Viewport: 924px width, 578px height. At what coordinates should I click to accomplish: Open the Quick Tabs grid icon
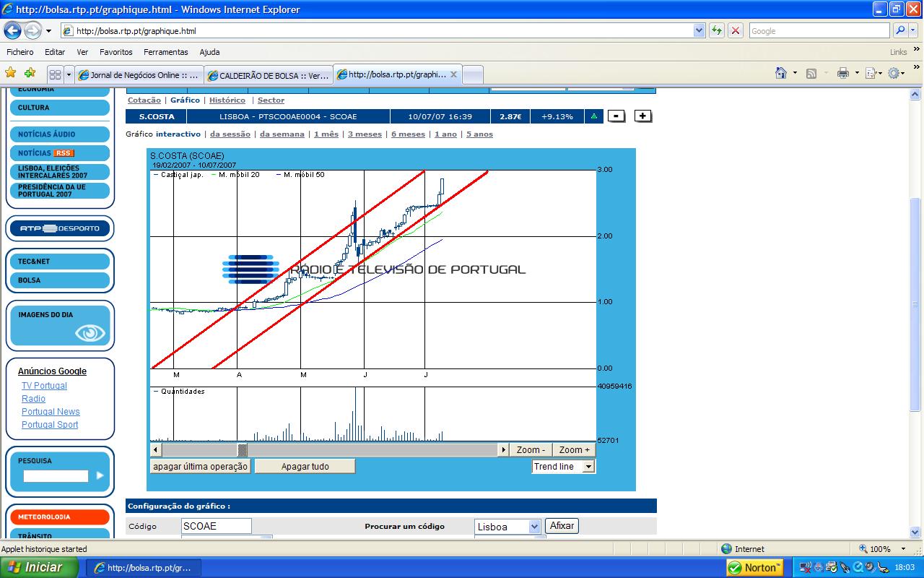[55, 74]
